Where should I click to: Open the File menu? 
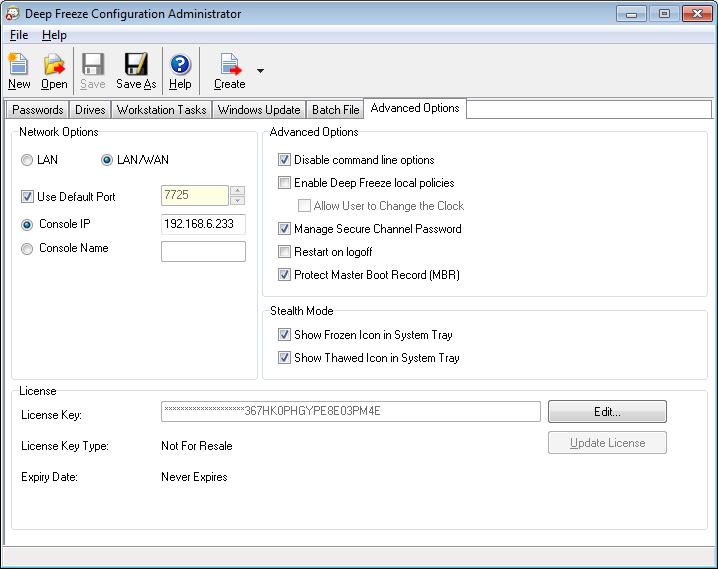[x=19, y=35]
